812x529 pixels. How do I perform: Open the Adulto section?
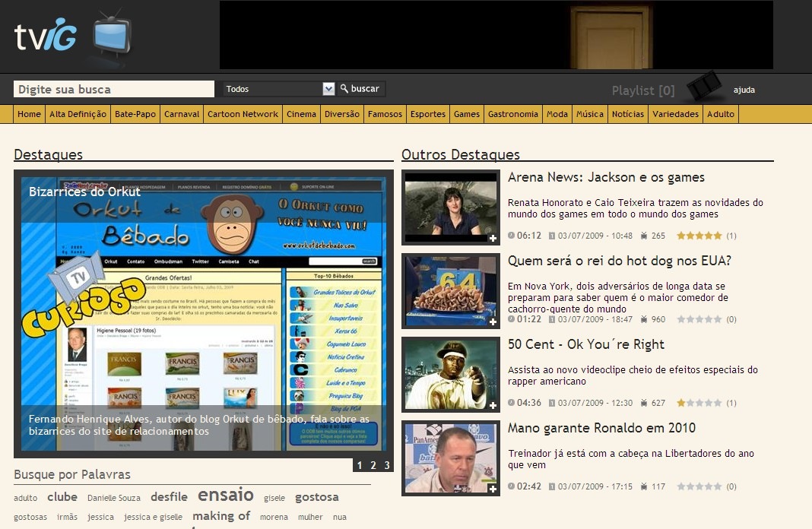click(x=720, y=114)
